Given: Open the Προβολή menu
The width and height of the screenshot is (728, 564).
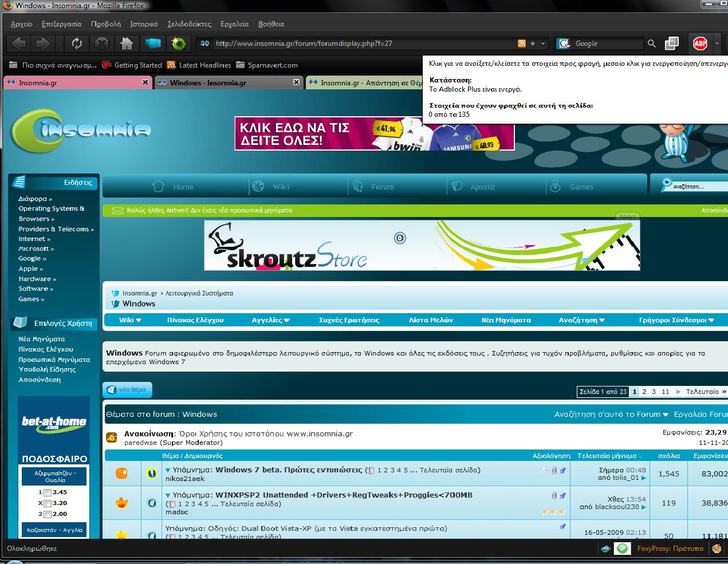Looking at the screenshot, I should [x=106, y=24].
